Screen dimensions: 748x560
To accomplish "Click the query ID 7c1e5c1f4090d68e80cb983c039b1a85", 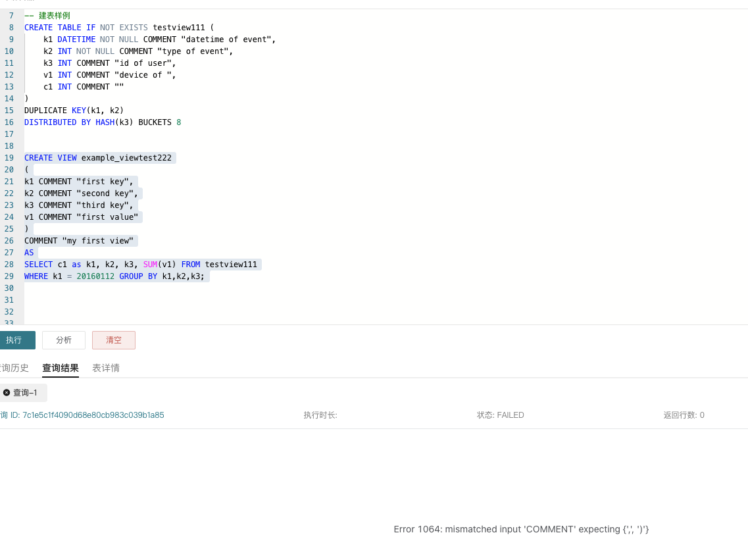I will click(x=93, y=415).
